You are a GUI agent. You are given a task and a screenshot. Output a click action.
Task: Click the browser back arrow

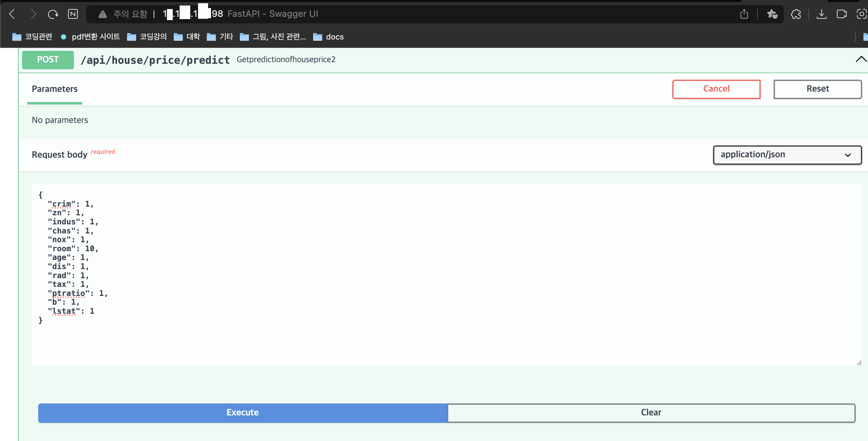12,14
